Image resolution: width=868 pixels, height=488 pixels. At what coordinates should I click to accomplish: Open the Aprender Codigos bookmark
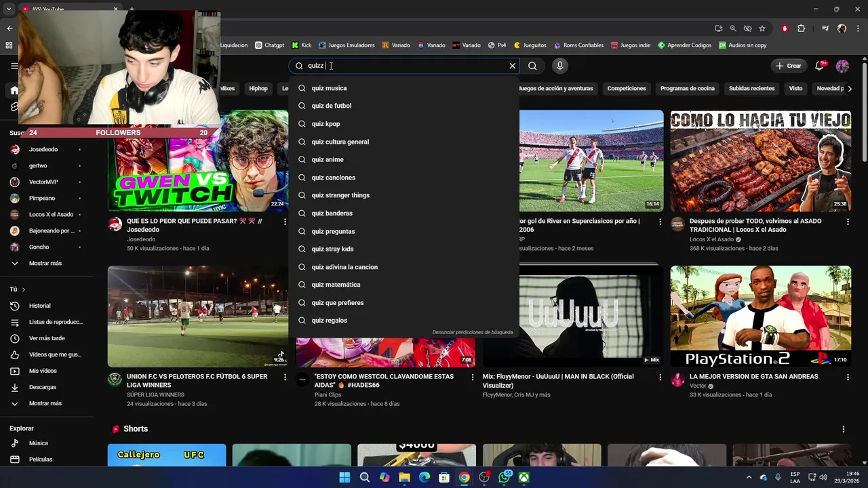(684, 45)
